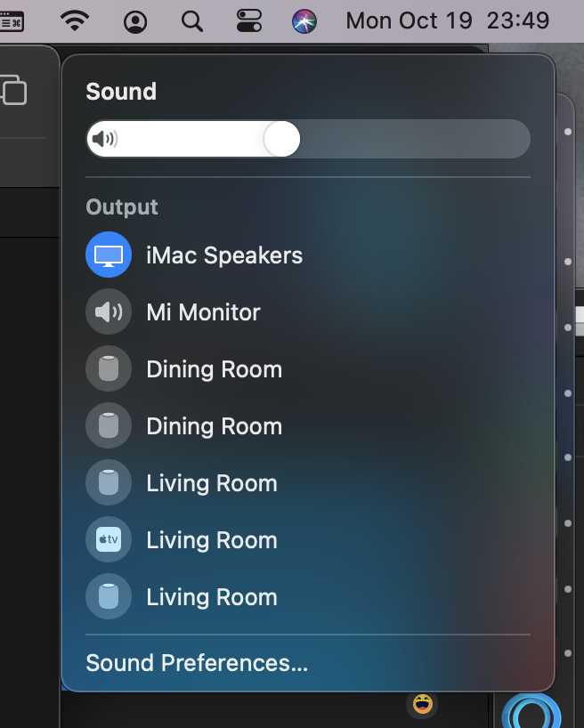Screen dimensions: 584x728
Task: Click the laughing emoji icon at the bottom
Action: (422, 704)
